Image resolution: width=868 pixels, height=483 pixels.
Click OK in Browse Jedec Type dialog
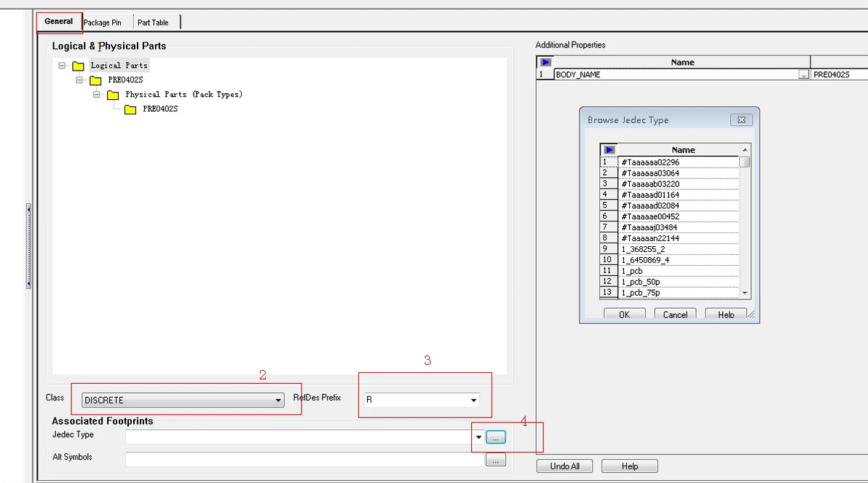(625, 314)
